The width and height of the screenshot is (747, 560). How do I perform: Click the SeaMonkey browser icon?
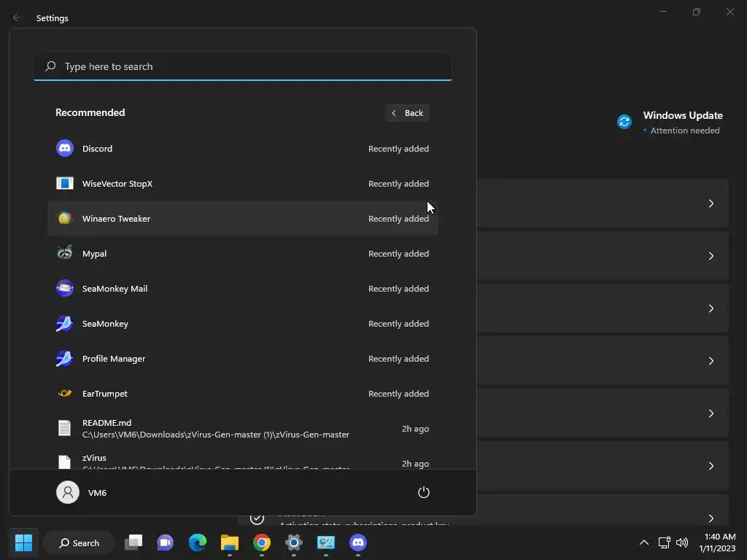click(x=65, y=323)
